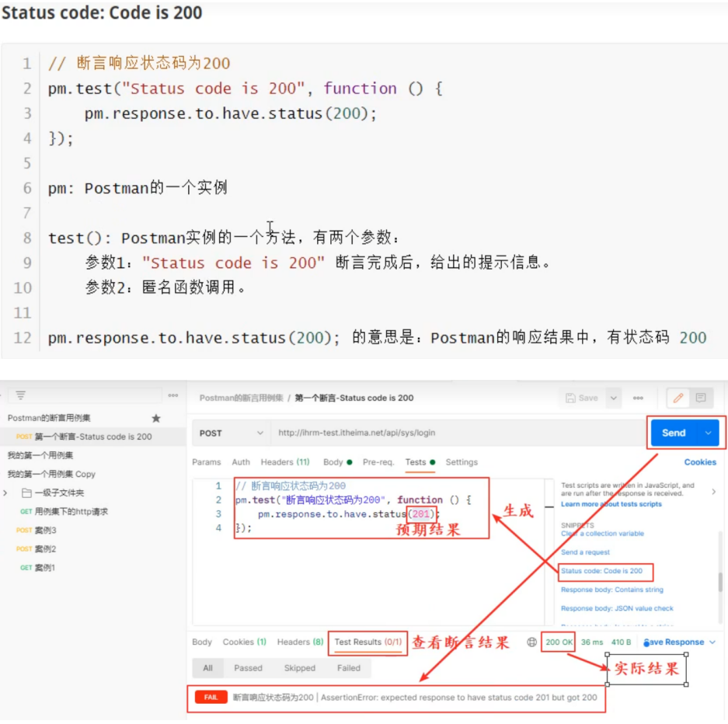Open the comments icon in header
728x724 pixels.
tap(701, 398)
